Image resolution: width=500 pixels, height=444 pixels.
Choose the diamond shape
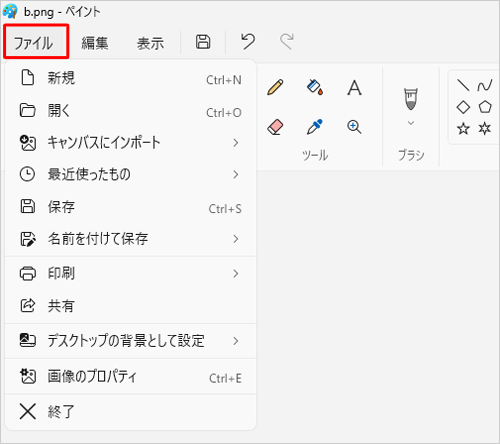click(x=463, y=107)
